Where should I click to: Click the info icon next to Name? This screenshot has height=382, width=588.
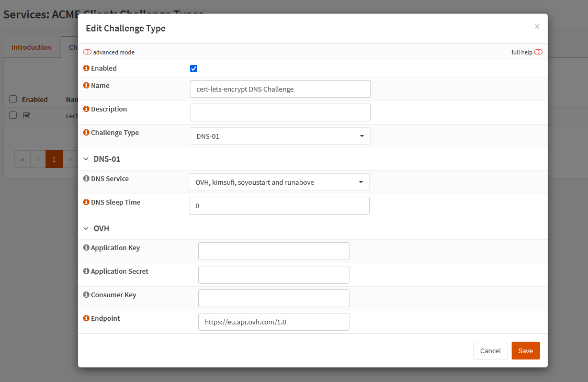point(86,85)
